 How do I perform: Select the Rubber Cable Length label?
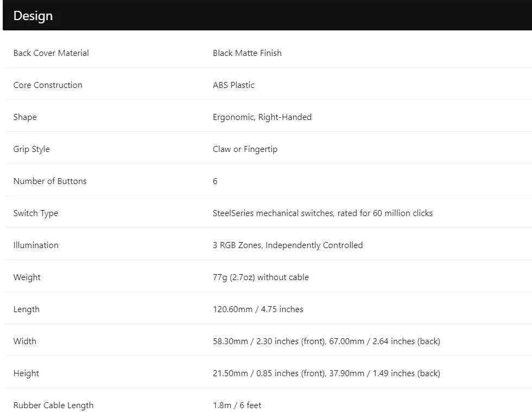53,405
